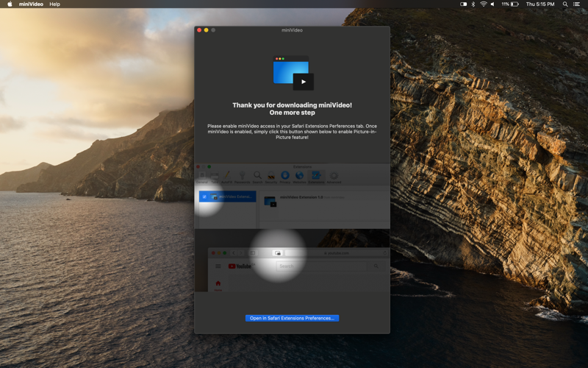Click the "Please enable miniVideo access" paragraph

tap(292, 132)
